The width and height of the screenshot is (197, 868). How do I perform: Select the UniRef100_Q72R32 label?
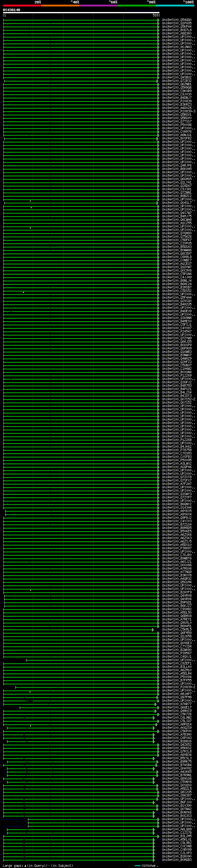click(177, 81)
